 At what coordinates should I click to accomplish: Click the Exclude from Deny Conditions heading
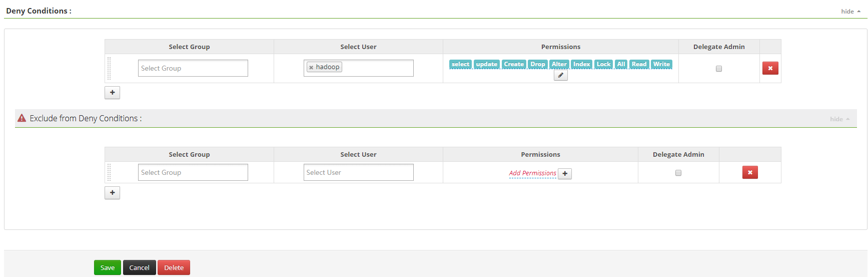(x=86, y=118)
